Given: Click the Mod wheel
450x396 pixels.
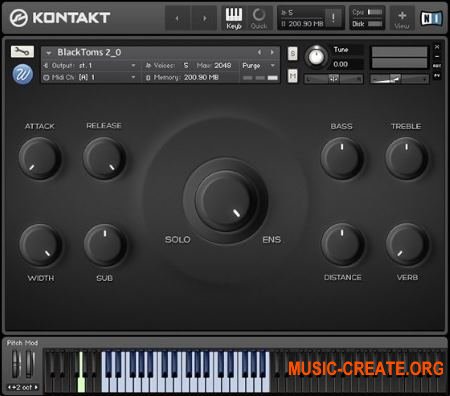Looking at the screenshot, I should (29, 364).
